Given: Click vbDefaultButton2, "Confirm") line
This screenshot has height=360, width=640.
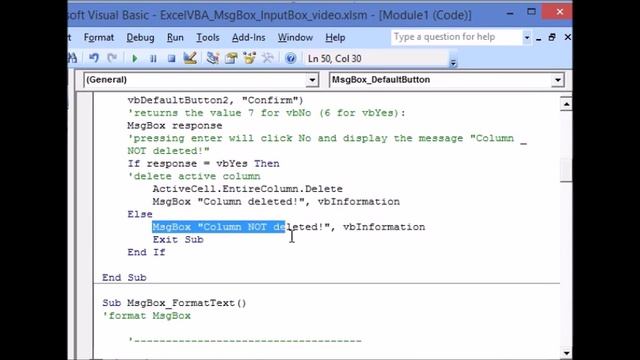Looking at the screenshot, I should [x=215, y=100].
